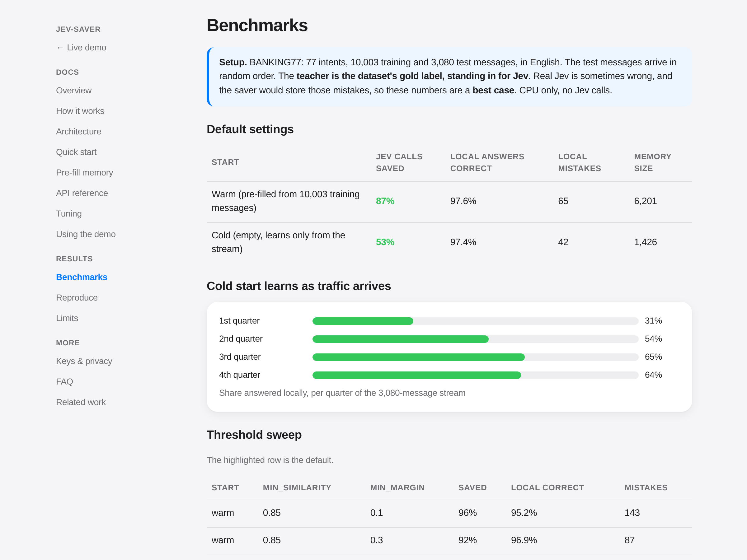Click the 143 mistakes cell

click(x=632, y=513)
